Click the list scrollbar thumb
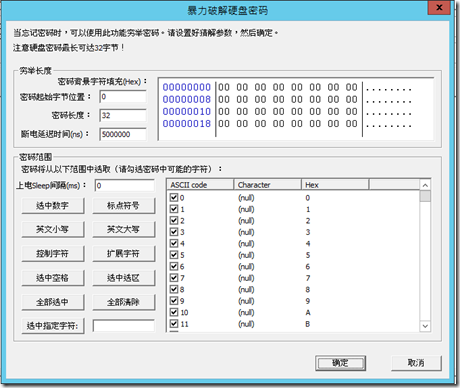 click(425, 196)
